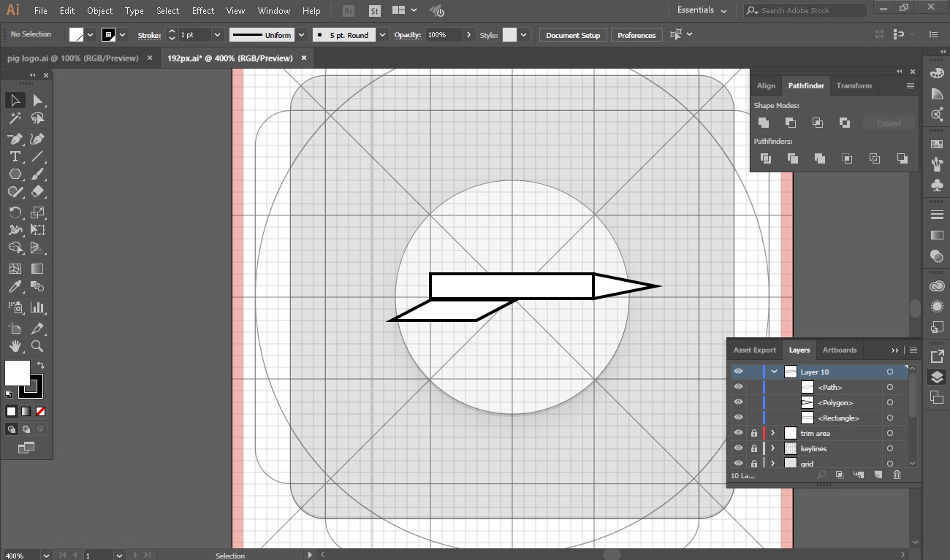Toggle visibility of the Polygon sublayer
This screenshot has height=560, width=950.
point(738,402)
